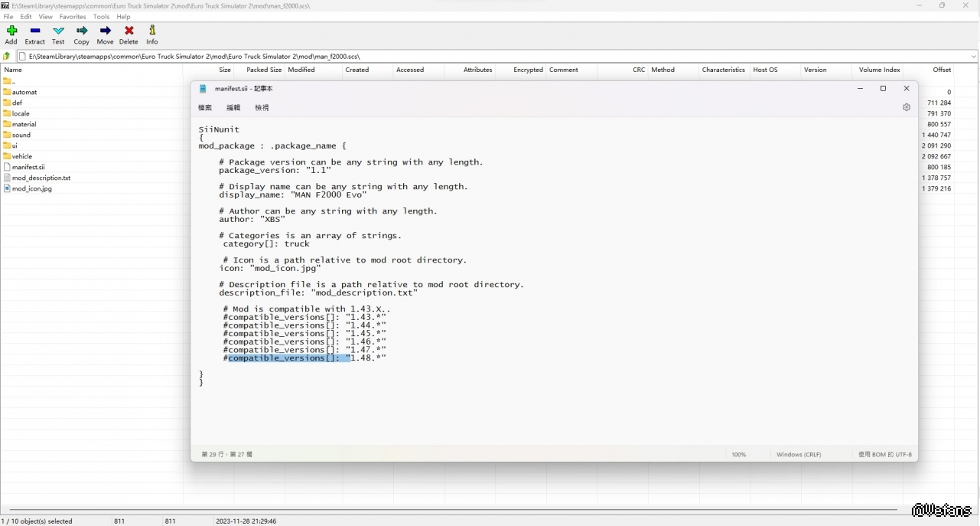Go up one folder level via address bar icon
Image resolution: width=980 pixels, height=526 pixels.
pos(7,56)
